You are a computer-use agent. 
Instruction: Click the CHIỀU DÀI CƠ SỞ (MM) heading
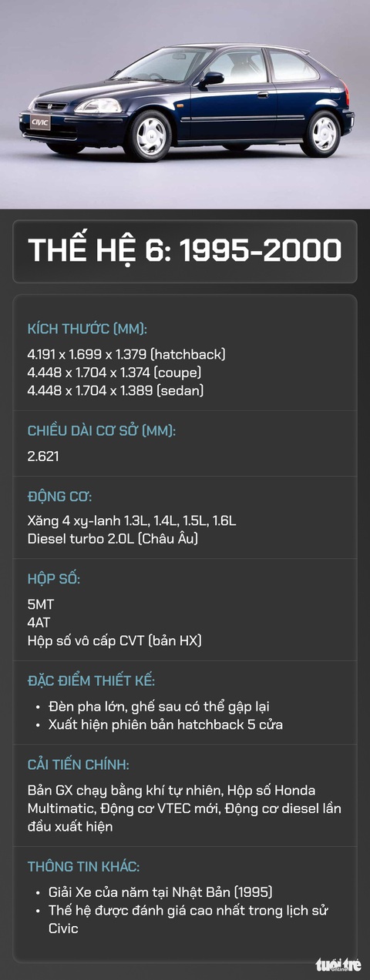pos(102,431)
